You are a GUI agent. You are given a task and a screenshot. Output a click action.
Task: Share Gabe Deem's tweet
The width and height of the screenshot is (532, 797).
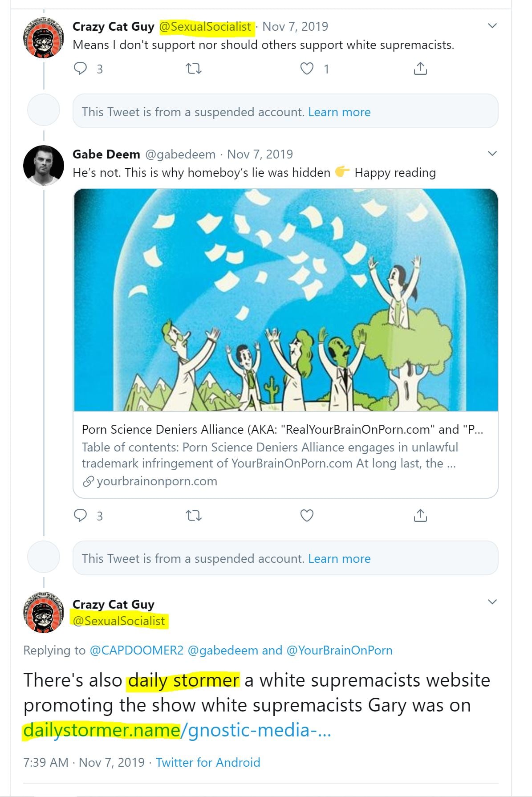[x=420, y=515]
